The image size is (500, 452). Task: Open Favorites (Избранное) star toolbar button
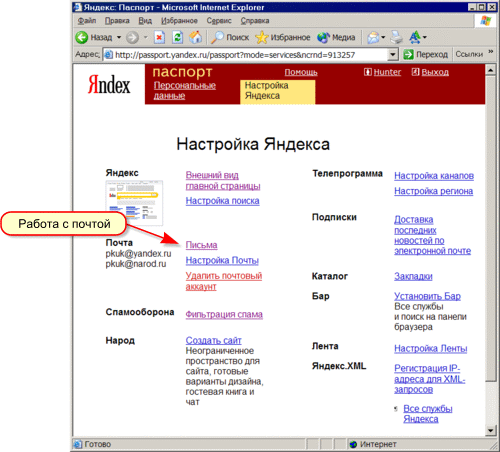[x=283, y=37]
